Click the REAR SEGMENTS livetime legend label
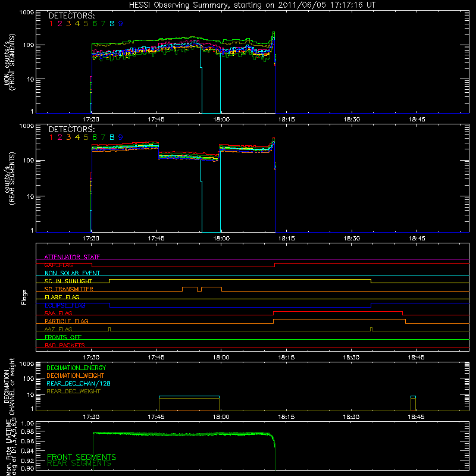This screenshot has height=476, width=476. click(x=79, y=464)
